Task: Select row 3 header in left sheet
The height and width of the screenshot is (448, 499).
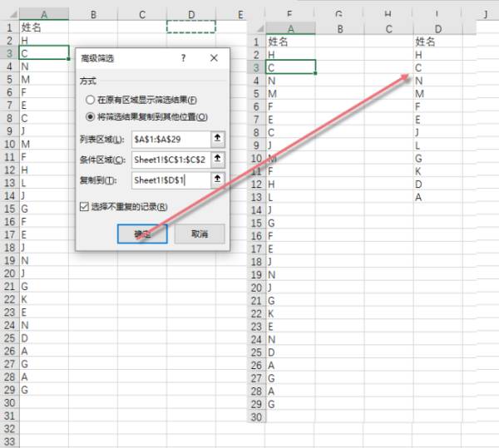Action: click(9, 53)
